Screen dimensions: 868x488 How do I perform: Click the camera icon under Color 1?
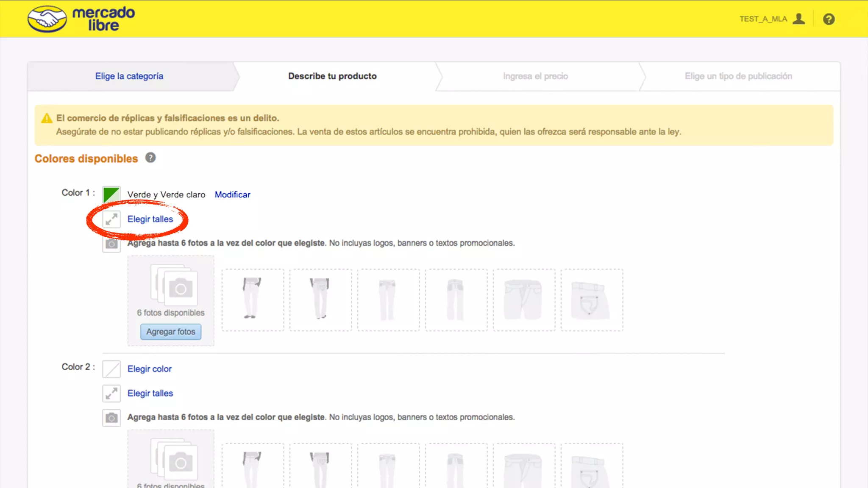111,244
